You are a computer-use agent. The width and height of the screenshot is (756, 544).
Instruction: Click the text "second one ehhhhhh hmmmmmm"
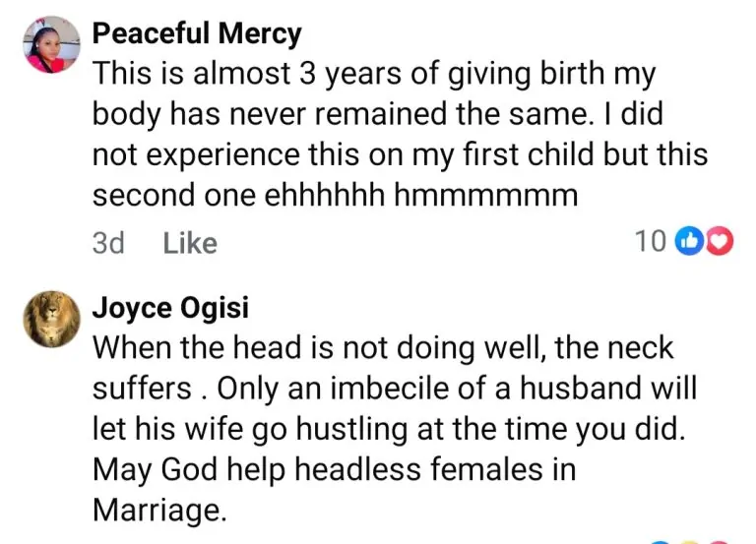coord(335,195)
